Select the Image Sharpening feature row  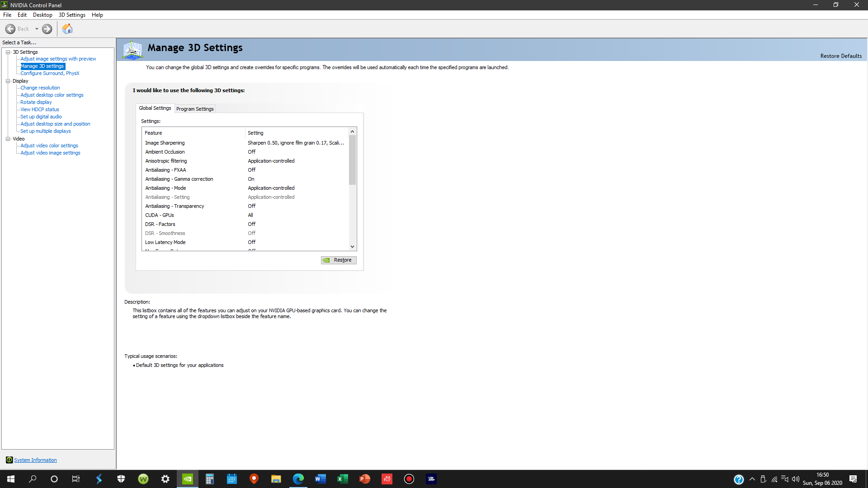coord(245,143)
